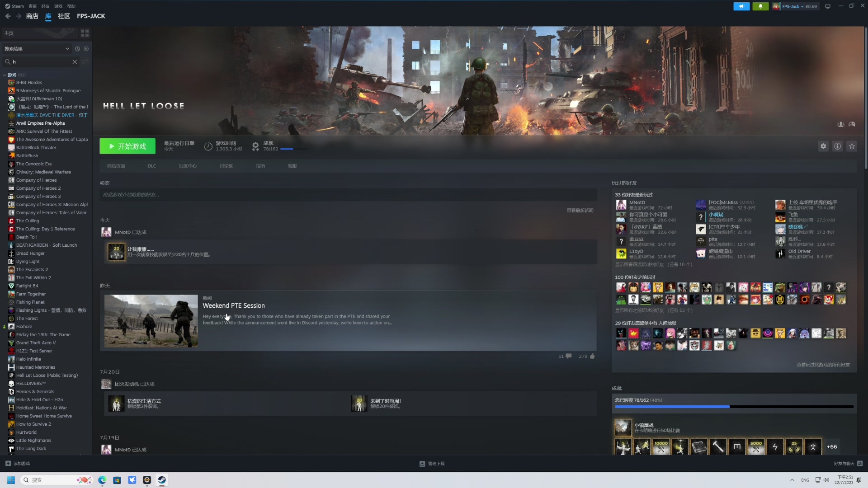868x488 pixels.
Task: Like the Weekend PTE Session news post
Action: point(592,356)
